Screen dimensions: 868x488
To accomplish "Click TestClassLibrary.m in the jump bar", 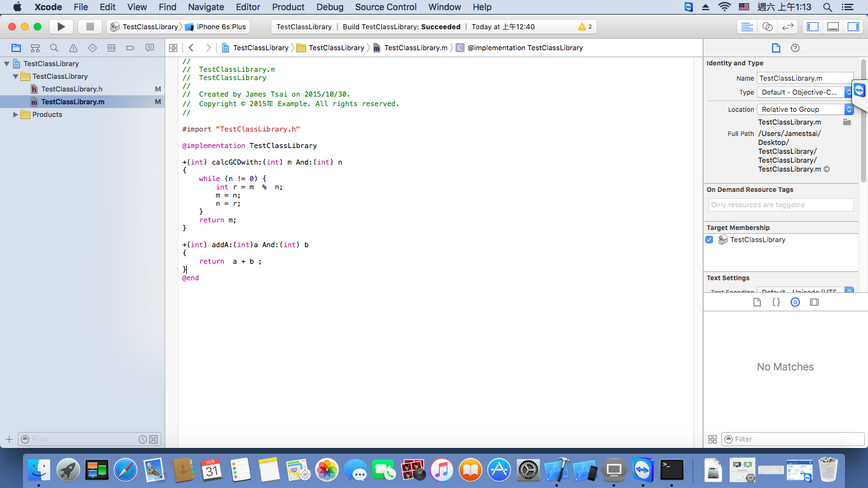I will [x=410, y=48].
